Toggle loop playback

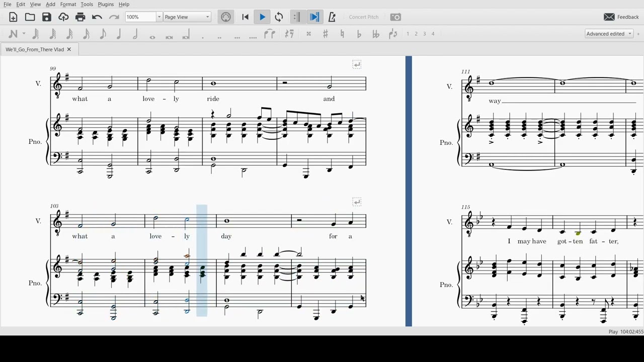tap(279, 17)
